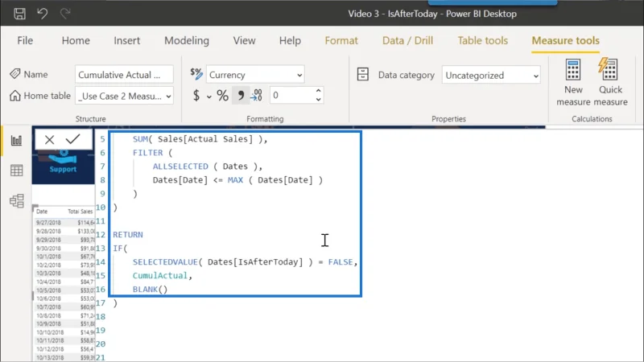Increase decimal places with up arrow
644x362 pixels.
(318, 91)
